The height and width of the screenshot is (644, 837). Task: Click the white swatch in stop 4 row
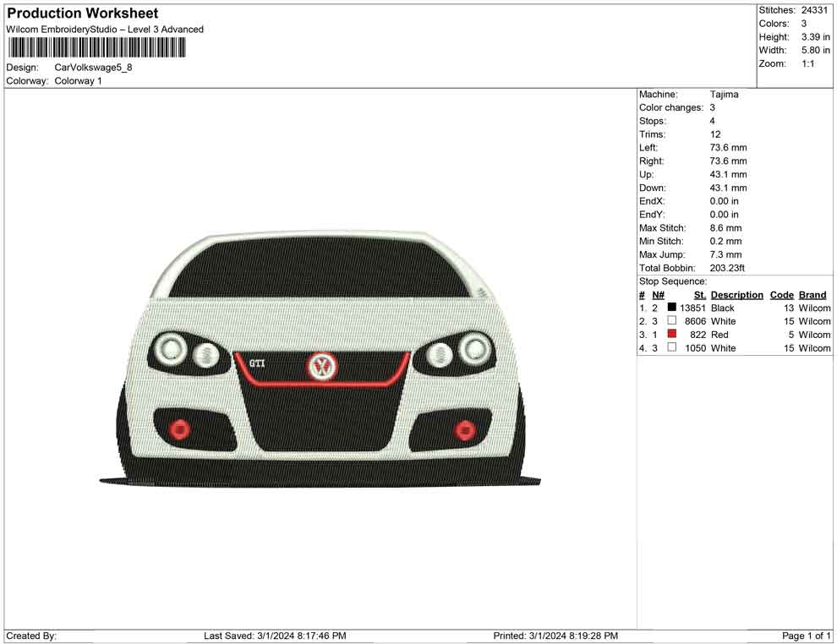tap(671, 347)
